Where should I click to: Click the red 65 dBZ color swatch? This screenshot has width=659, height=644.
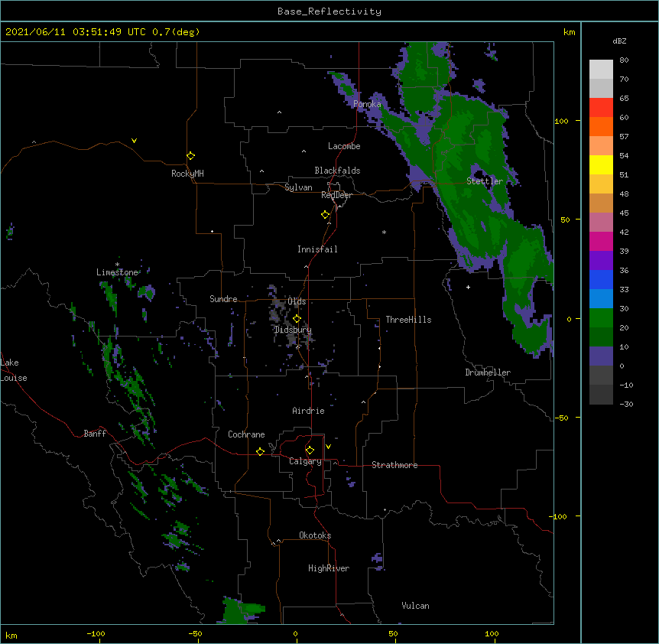tap(601, 108)
